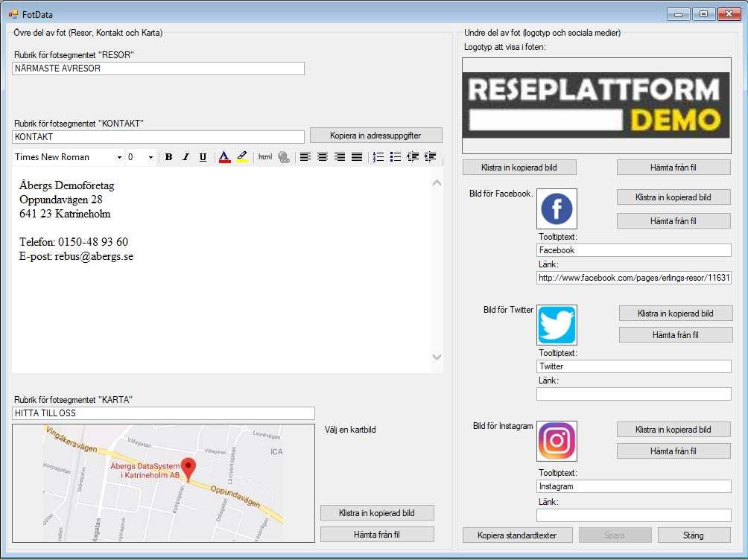Image resolution: width=748 pixels, height=560 pixels.
Task: Click the 'Telefon: 0150-48 93 60' line
Action: click(74, 242)
